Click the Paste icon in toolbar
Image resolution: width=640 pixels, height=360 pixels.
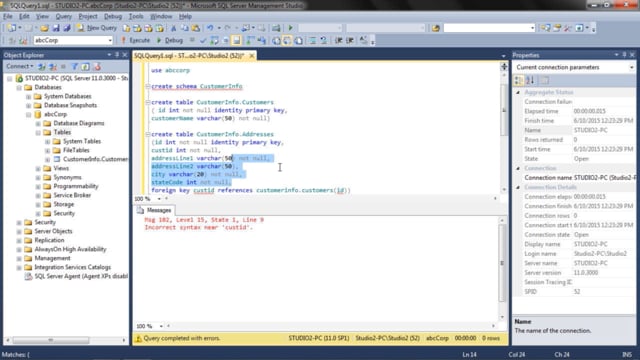(196, 28)
